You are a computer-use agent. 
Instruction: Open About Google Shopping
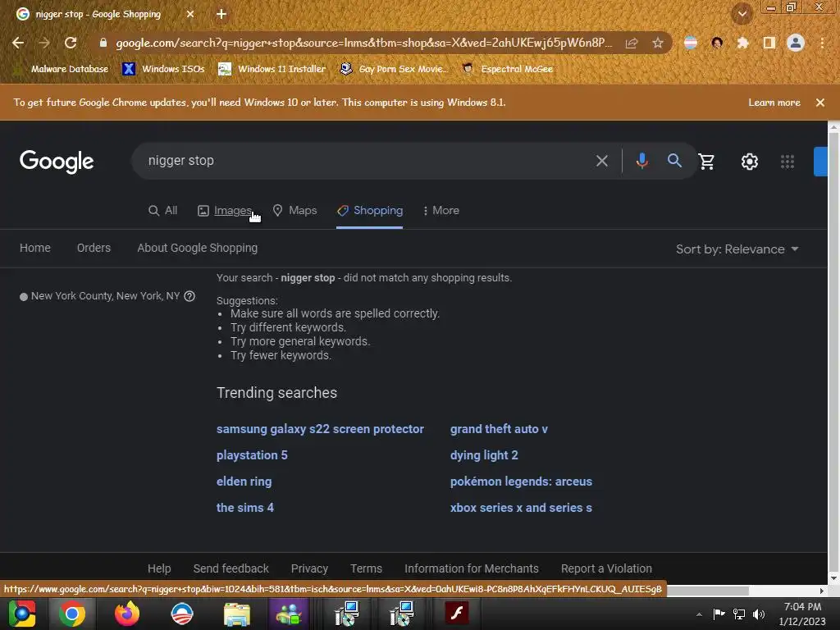click(197, 248)
